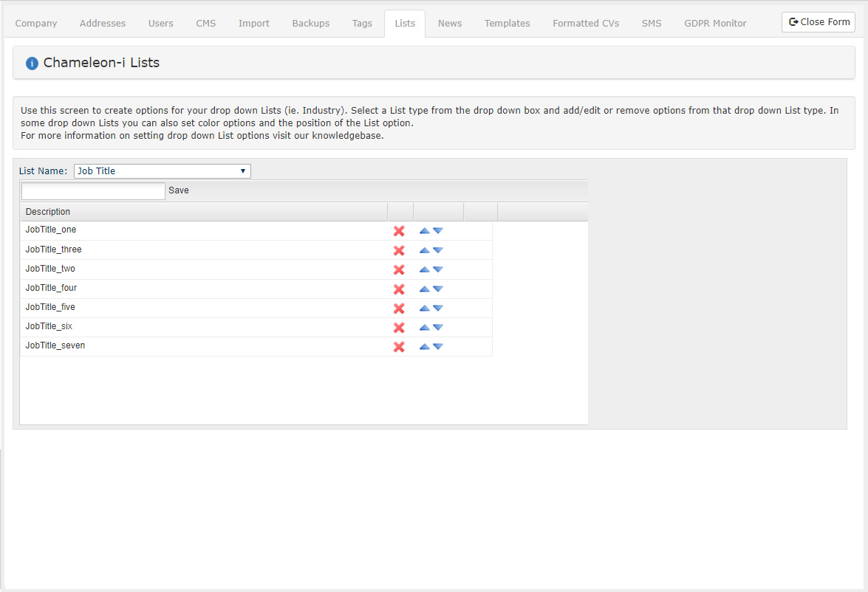Move JobTitle_five down in the list
The height and width of the screenshot is (592, 868).
click(438, 308)
